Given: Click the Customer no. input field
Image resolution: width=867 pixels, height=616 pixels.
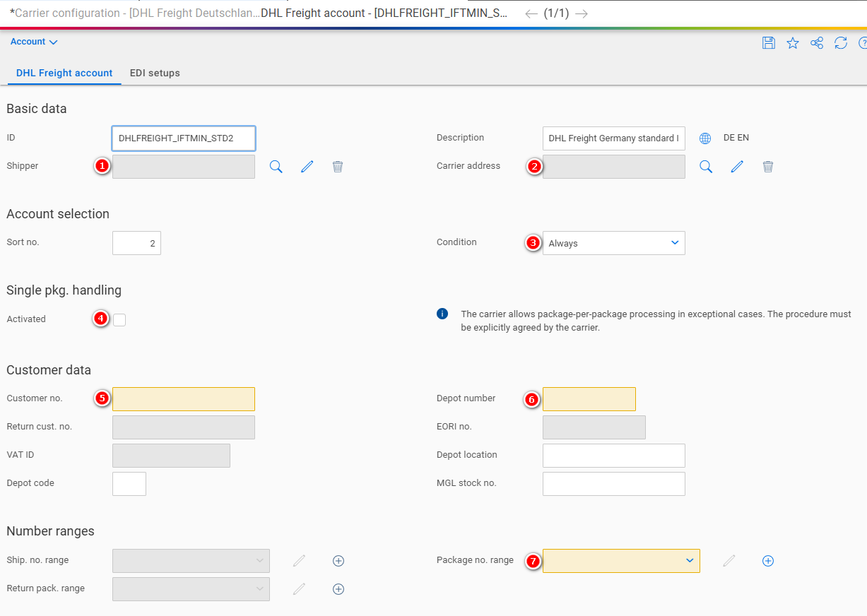Looking at the screenshot, I should (184, 399).
